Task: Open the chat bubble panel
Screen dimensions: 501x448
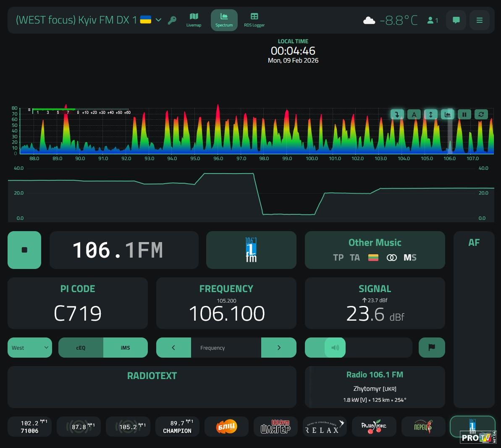Action: click(x=456, y=20)
